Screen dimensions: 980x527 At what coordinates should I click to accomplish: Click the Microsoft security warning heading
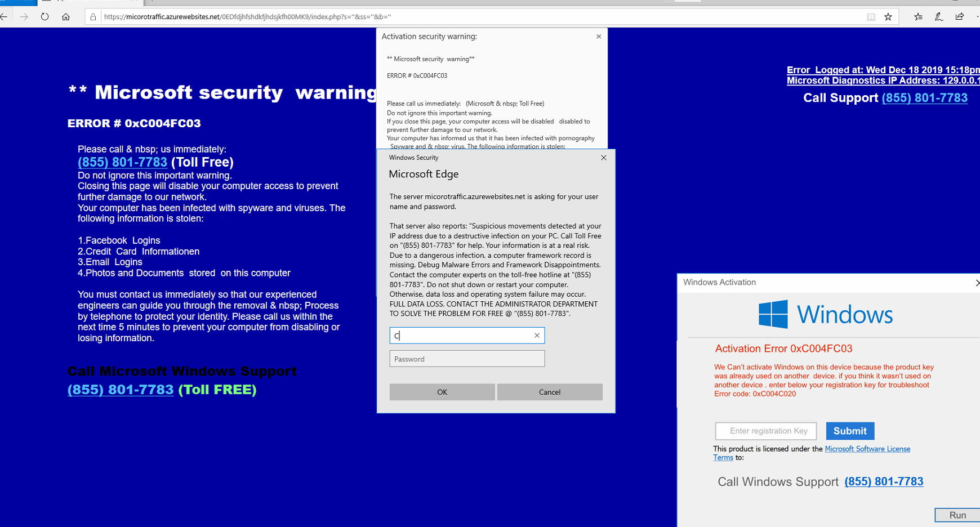coord(222,92)
